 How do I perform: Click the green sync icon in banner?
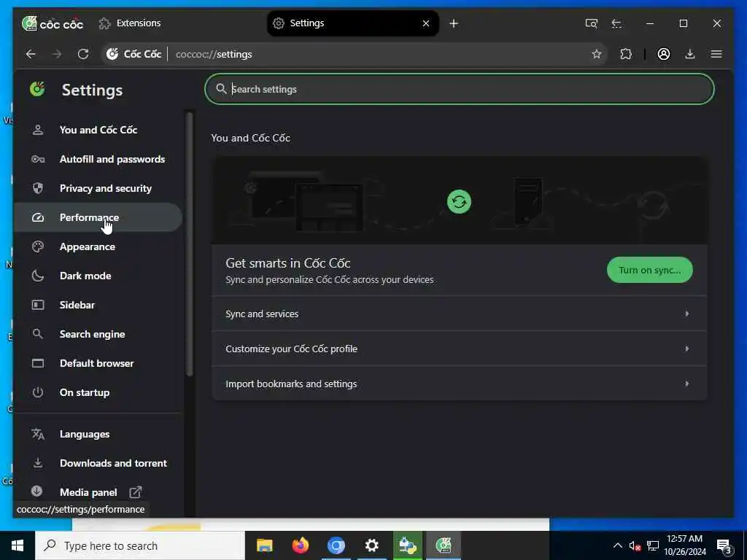pyautogui.click(x=459, y=202)
